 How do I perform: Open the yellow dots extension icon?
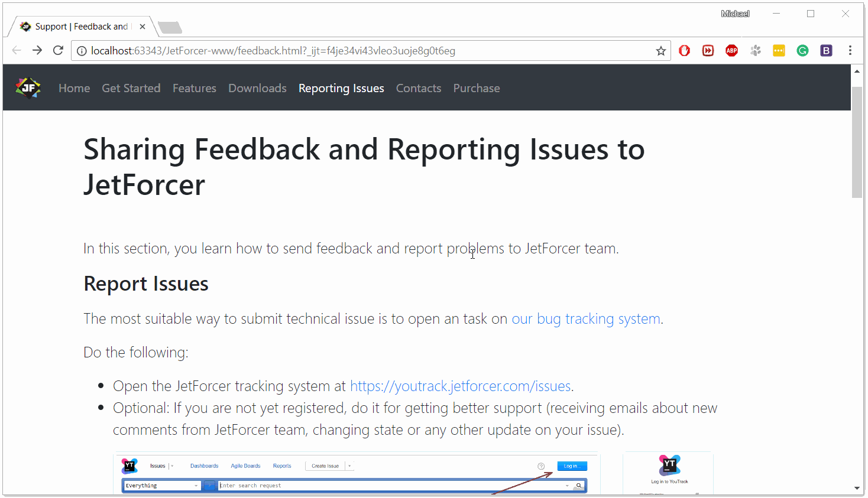point(779,51)
